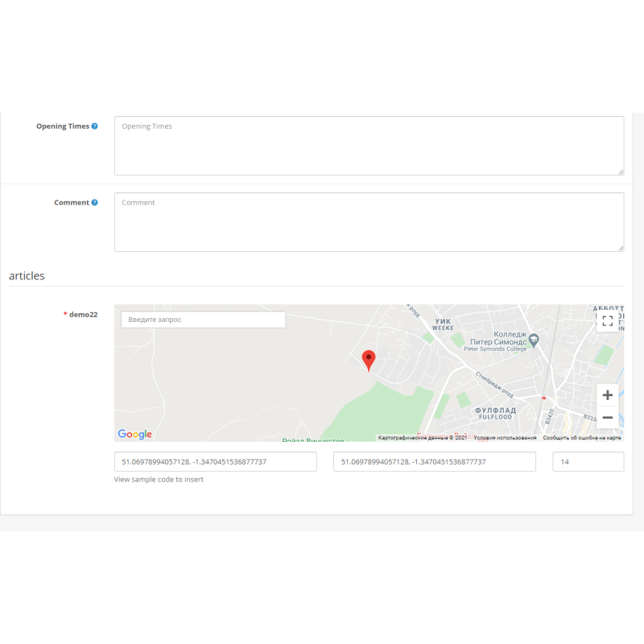Click the red location marker pin
Screen dimensions: 644x644
tap(369, 360)
